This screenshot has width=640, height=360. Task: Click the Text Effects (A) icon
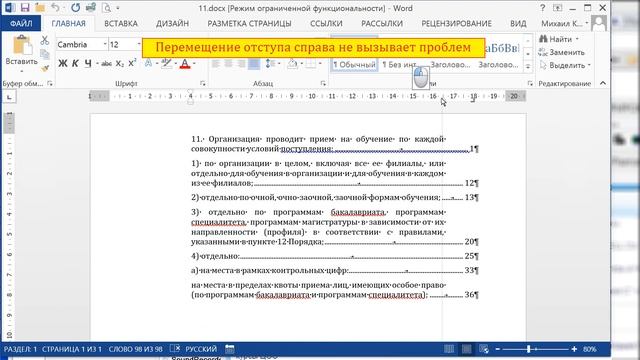[x=148, y=63]
